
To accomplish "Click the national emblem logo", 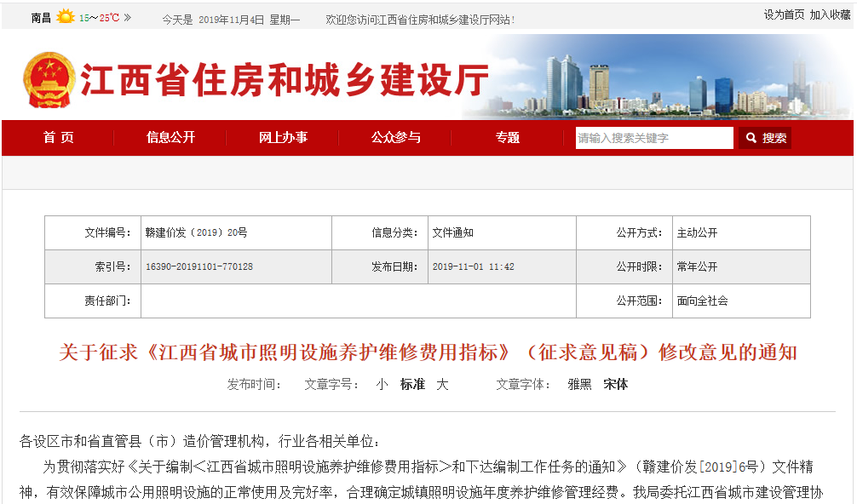I will [x=48, y=79].
